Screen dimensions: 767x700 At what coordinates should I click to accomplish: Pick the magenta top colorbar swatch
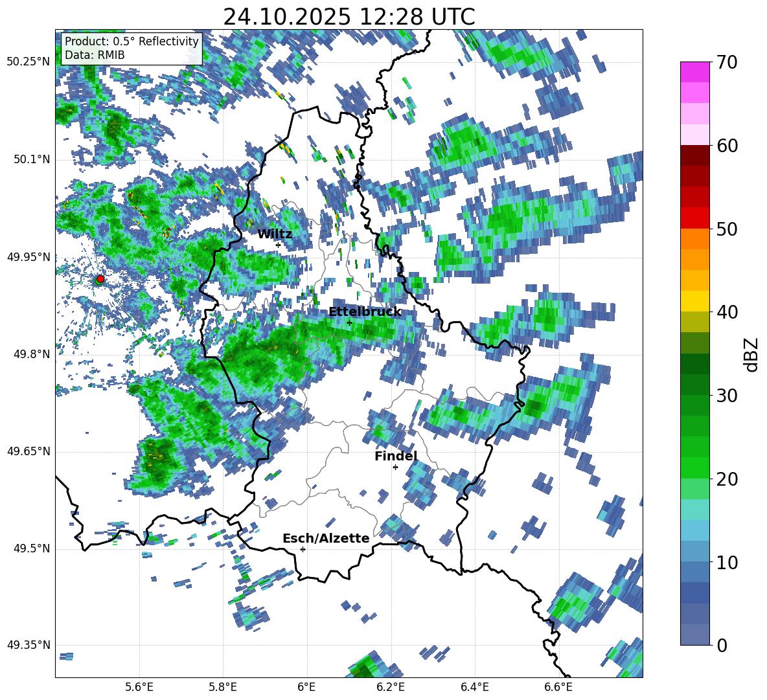point(694,73)
